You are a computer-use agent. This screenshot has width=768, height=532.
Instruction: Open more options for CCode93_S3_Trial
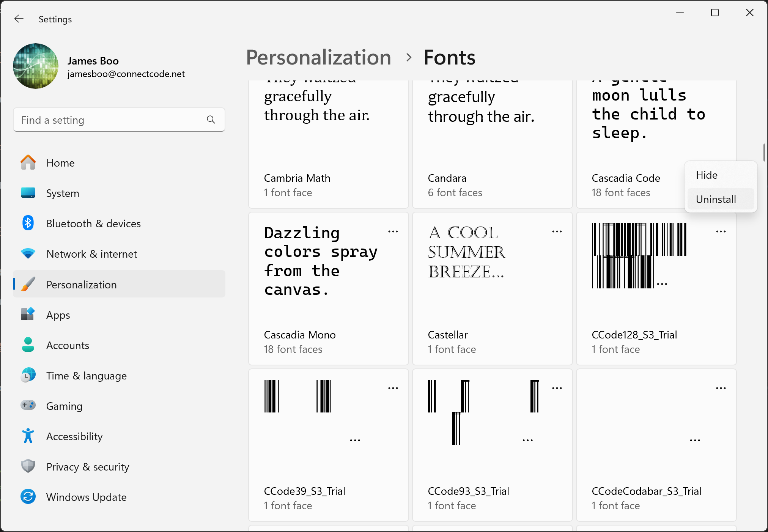click(x=557, y=388)
